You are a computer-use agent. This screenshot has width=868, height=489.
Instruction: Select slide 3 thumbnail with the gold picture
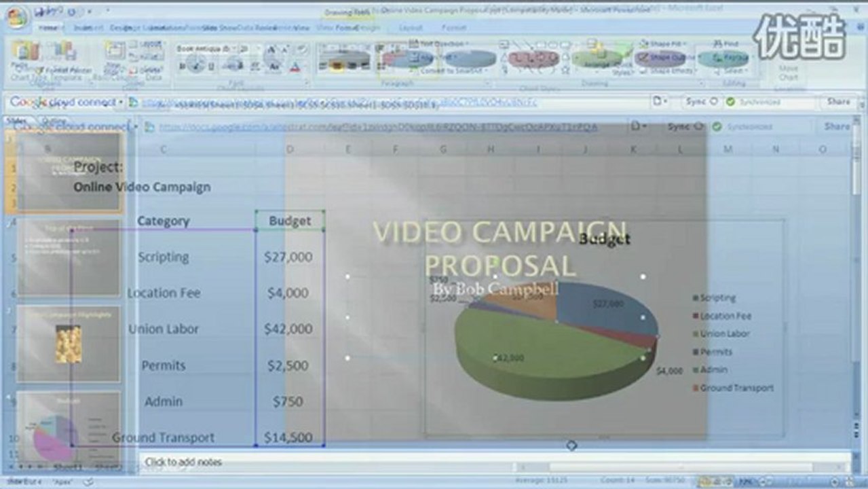[x=69, y=344]
